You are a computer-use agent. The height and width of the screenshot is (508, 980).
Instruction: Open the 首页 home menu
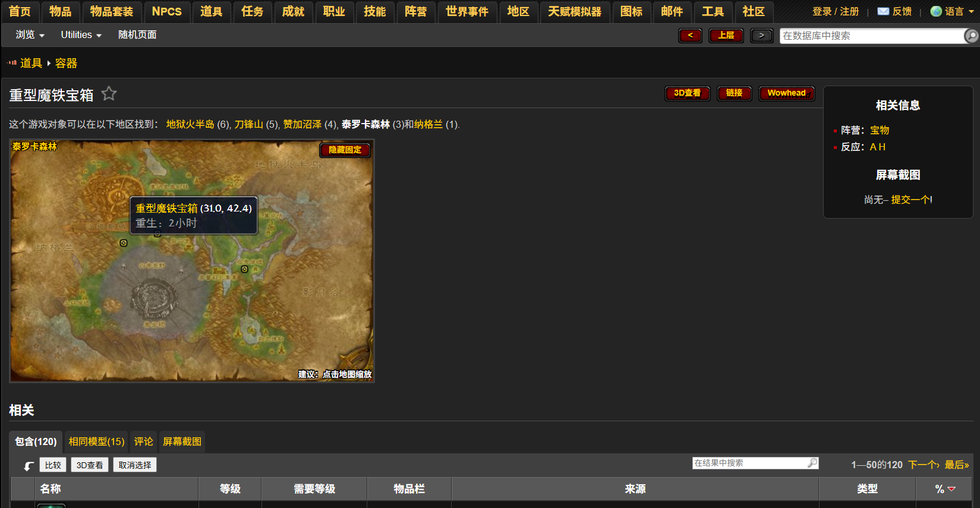coord(20,11)
